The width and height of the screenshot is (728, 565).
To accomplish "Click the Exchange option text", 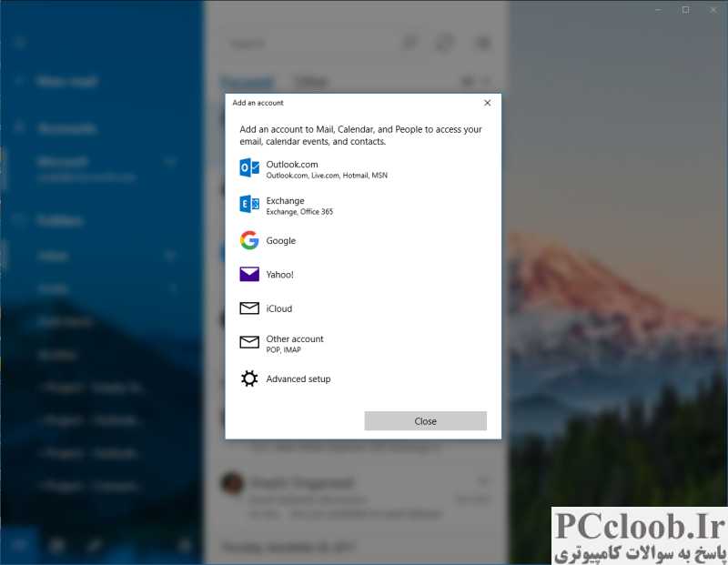I will click(x=285, y=200).
